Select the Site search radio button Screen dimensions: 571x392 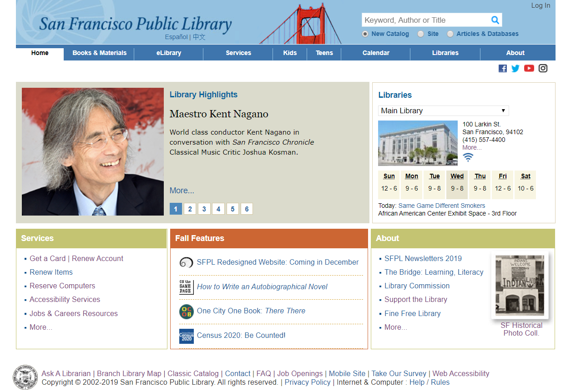420,34
